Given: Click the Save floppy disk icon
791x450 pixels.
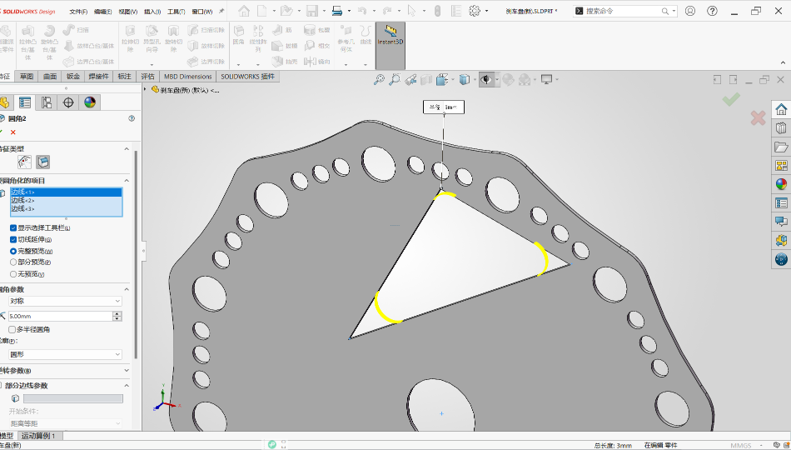Looking at the screenshot, I should [312, 11].
